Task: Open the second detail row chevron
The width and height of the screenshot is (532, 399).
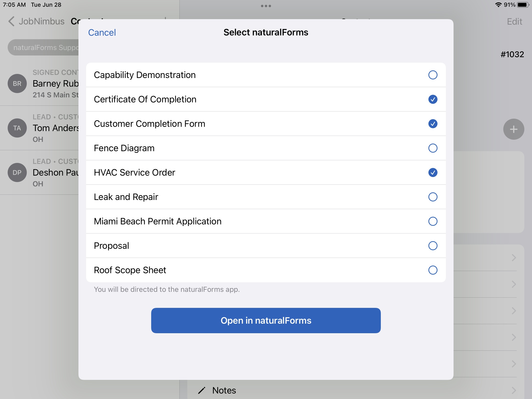Action: tap(514, 284)
